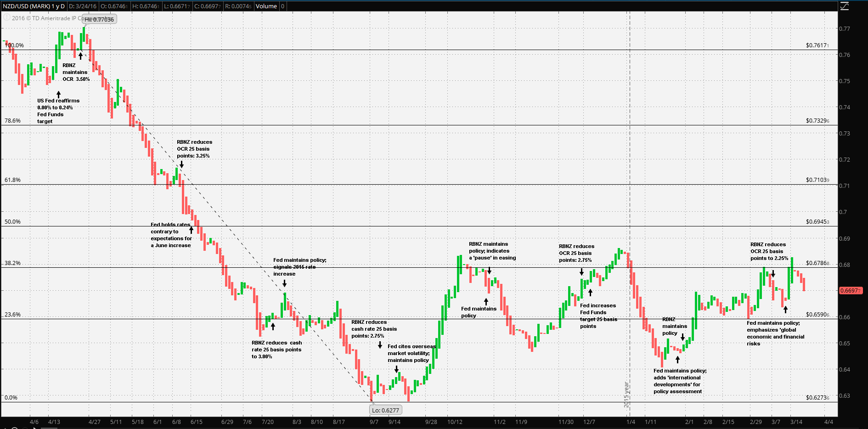
Task: Click the info icon beside copyright notice
Action: click(x=6, y=18)
